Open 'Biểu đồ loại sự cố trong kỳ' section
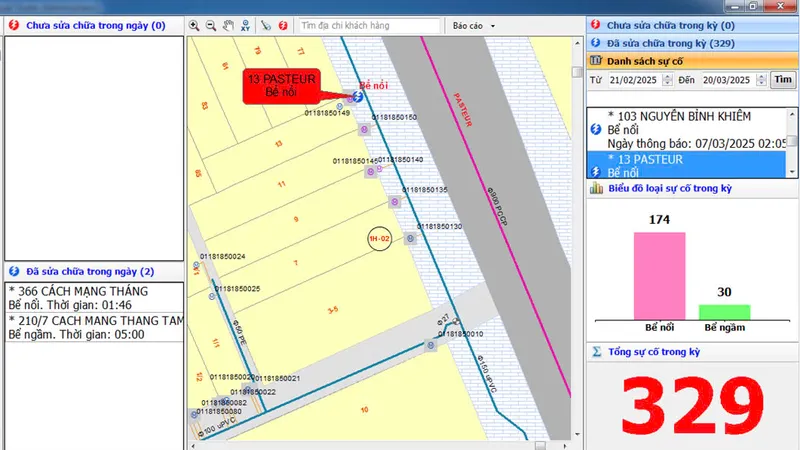This screenshot has width=800, height=450. [x=692, y=188]
